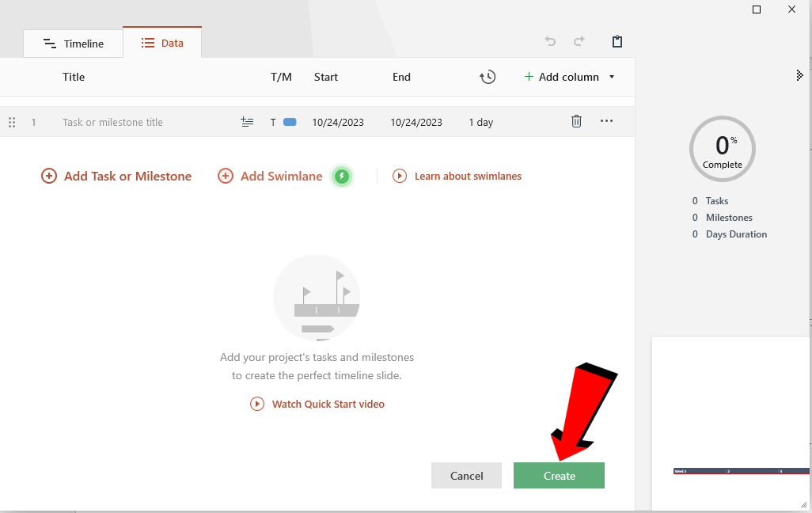Open more options with the ellipsis icon
Viewport: 812px width, 513px height.
606,121
